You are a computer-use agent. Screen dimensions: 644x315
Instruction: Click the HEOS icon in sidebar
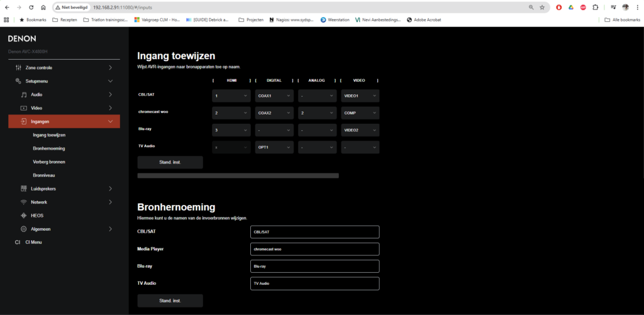[24, 216]
